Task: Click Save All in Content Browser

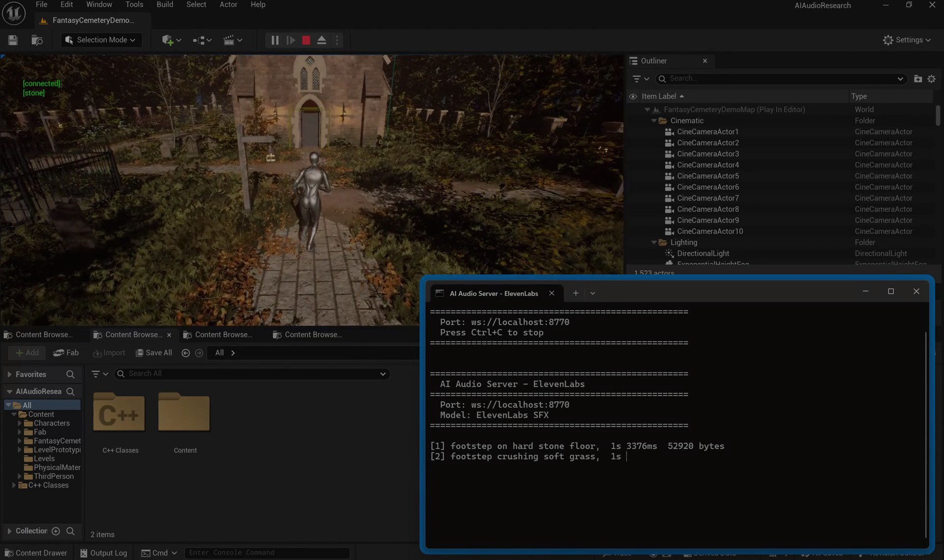Action: tap(154, 353)
